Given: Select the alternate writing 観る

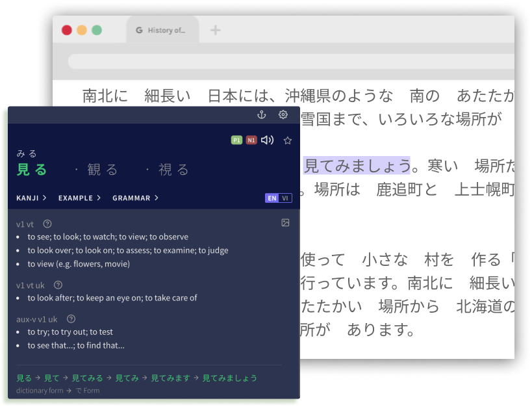Looking at the screenshot, I should point(103,170).
